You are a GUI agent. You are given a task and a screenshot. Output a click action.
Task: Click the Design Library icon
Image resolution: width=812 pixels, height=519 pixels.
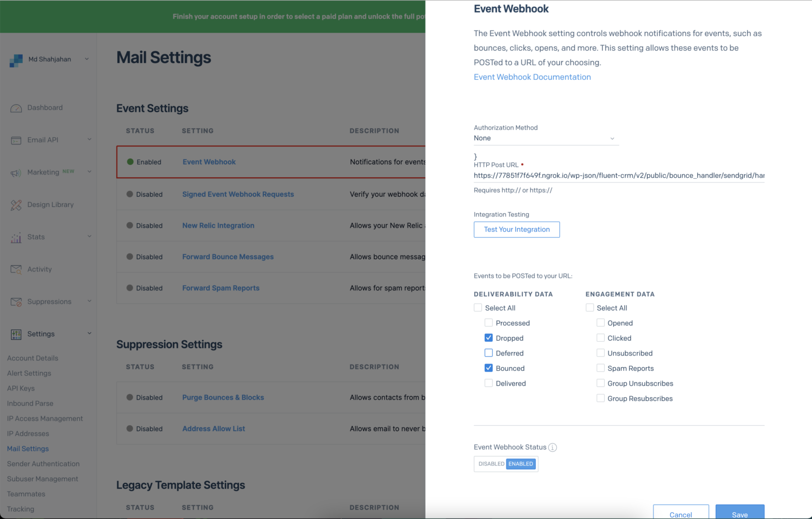tap(16, 205)
